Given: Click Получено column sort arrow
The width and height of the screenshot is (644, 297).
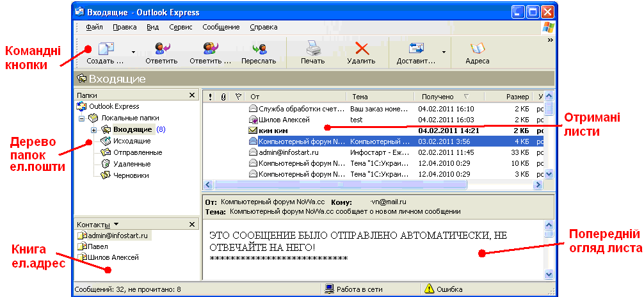Looking at the screenshot, I should [x=466, y=97].
